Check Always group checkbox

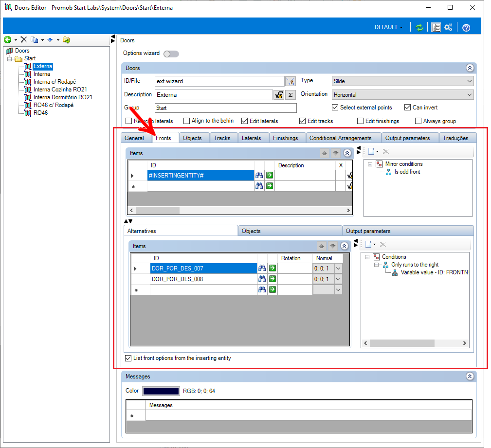[x=418, y=121]
